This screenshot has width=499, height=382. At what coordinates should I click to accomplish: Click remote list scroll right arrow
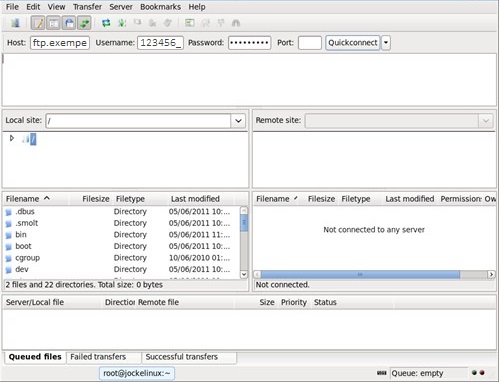click(491, 274)
